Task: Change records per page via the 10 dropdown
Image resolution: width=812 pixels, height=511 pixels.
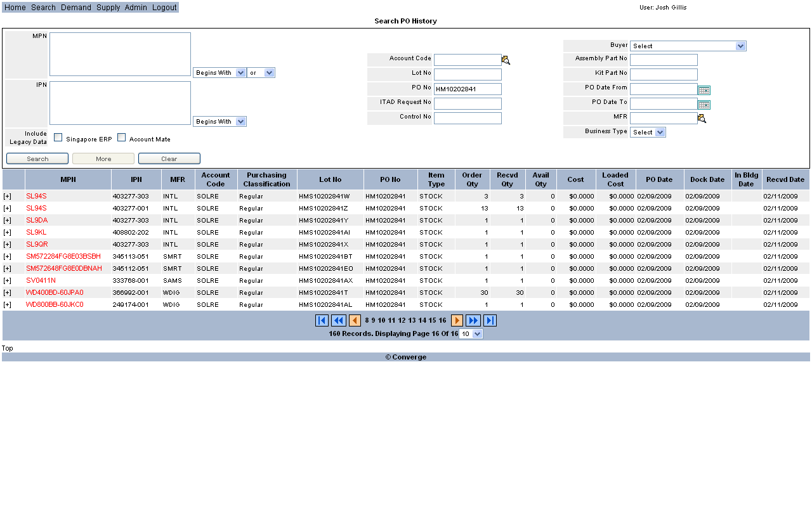Action: point(471,333)
